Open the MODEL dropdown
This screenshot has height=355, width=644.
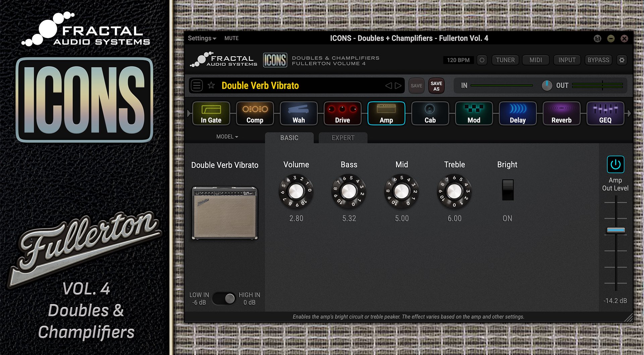[227, 137]
